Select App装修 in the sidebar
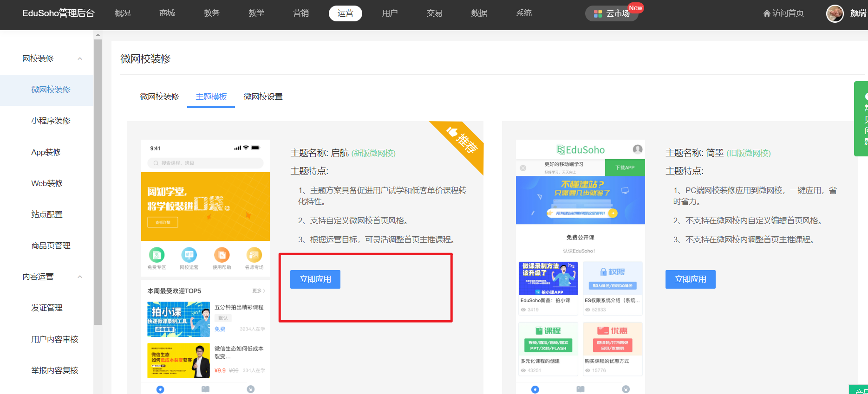Viewport: 868px width, 394px height. (x=46, y=152)
